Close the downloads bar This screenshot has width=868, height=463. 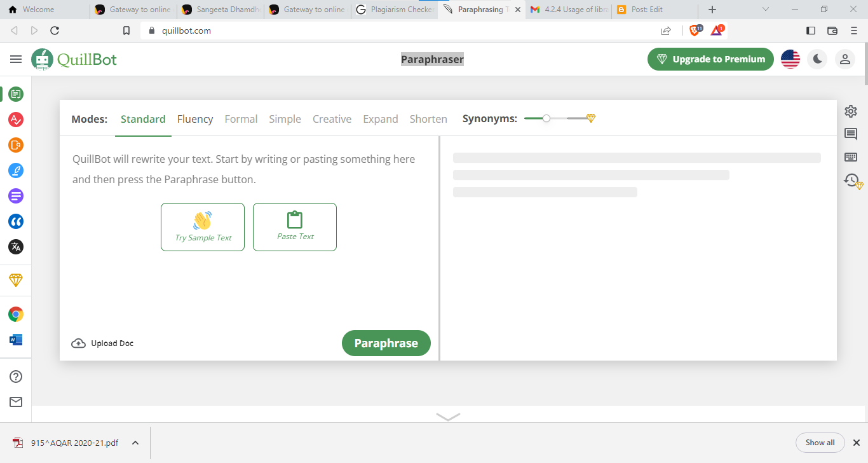pyautogui.click(x=856, y=443)
